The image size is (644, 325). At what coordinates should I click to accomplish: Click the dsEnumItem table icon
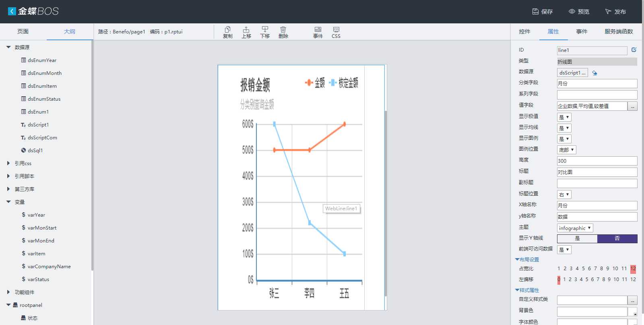pyautogui.click(x=23, y=86)
